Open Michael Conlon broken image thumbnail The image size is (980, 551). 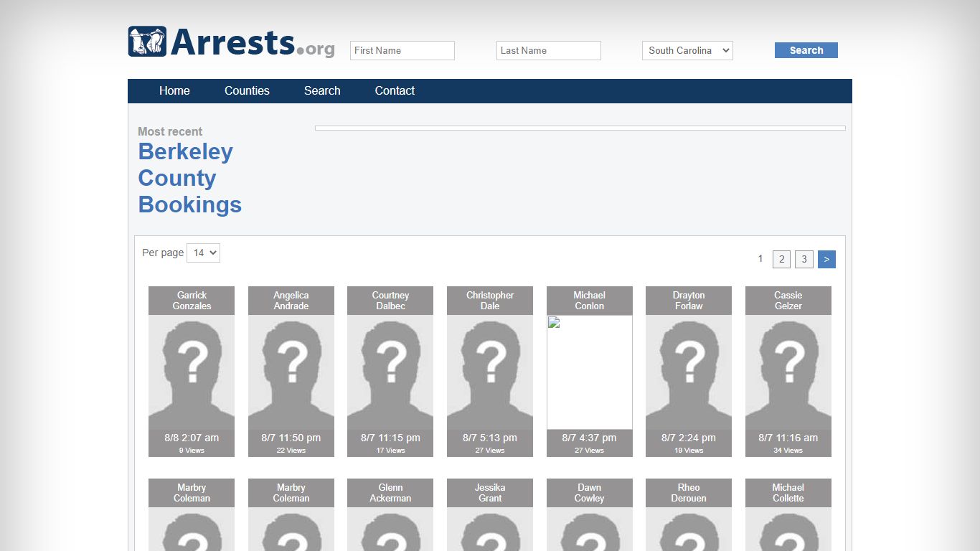click(590, 372)
